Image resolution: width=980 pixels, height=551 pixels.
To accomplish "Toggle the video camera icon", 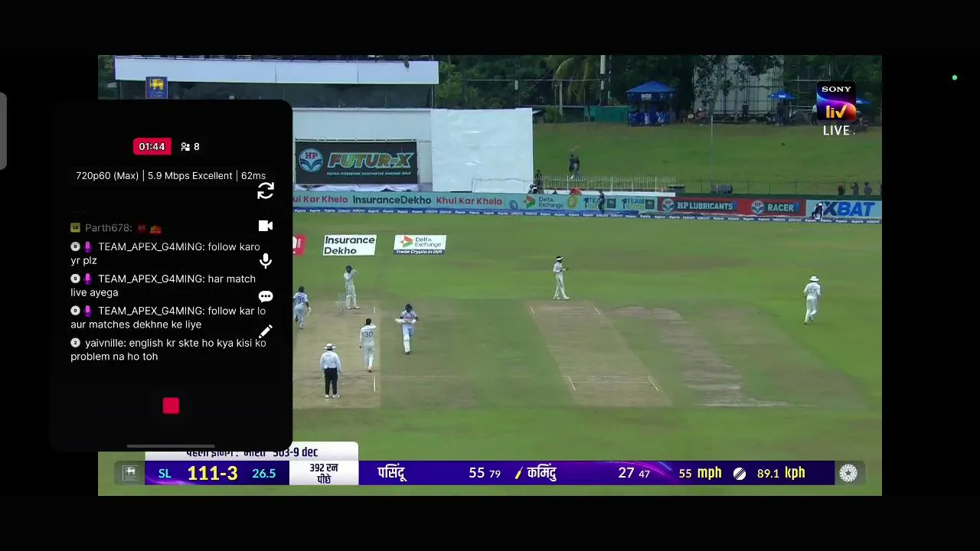I will point(266,226).
